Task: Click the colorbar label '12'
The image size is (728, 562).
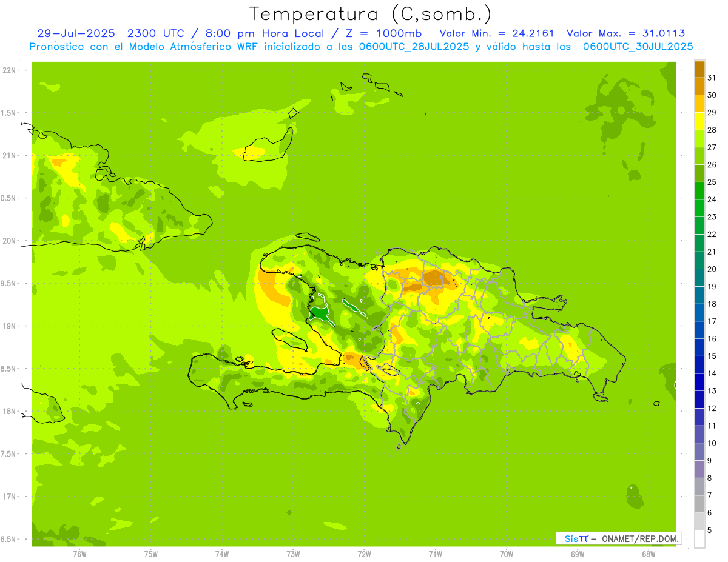Action: tap(712, 409)
